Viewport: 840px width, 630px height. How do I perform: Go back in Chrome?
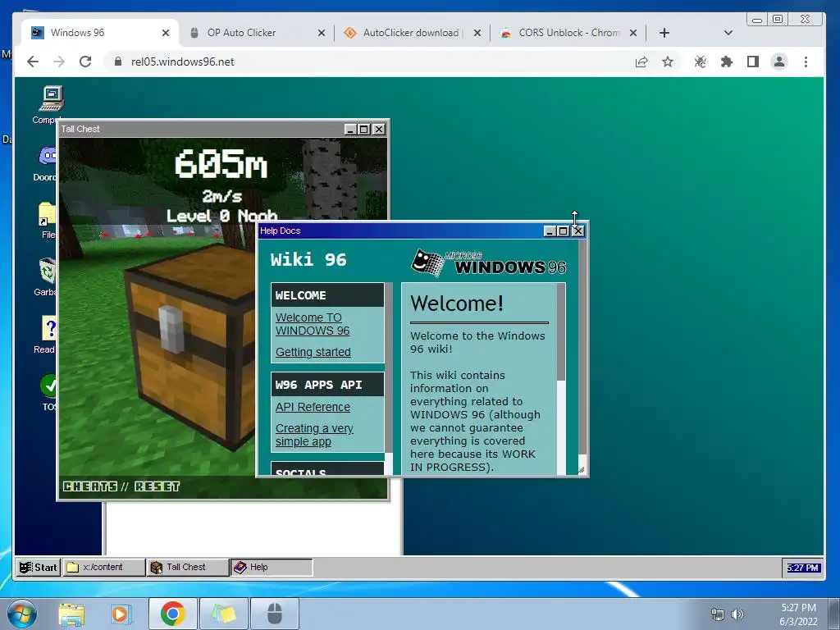pyautogui.click(x=33, y=62)
